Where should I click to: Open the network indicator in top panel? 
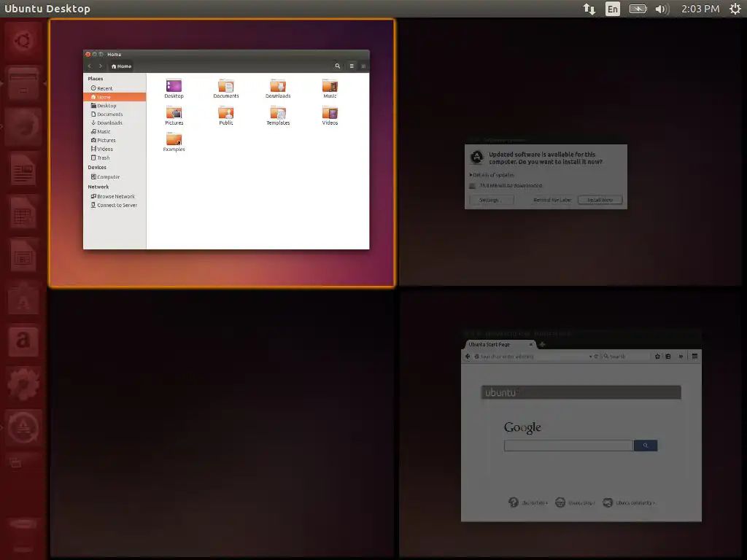point(589,9)
